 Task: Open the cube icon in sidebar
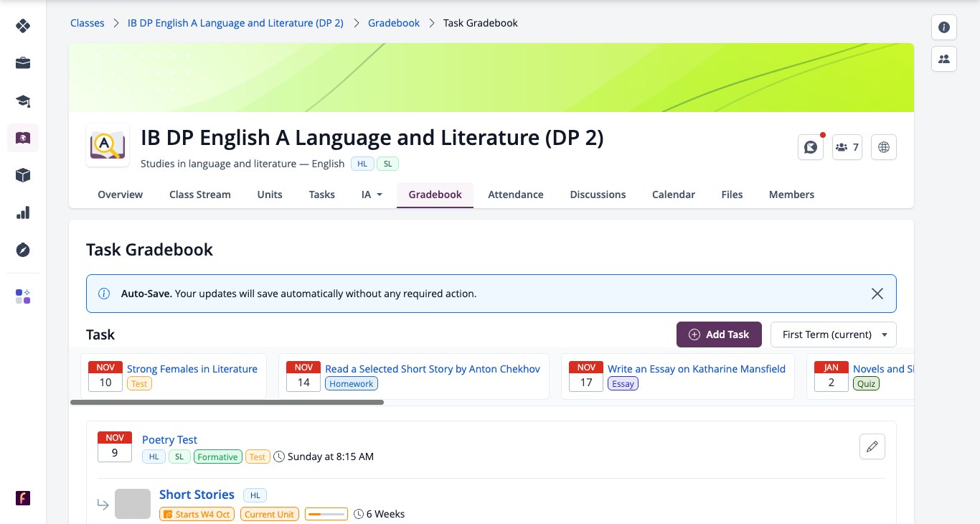point(23,175)
